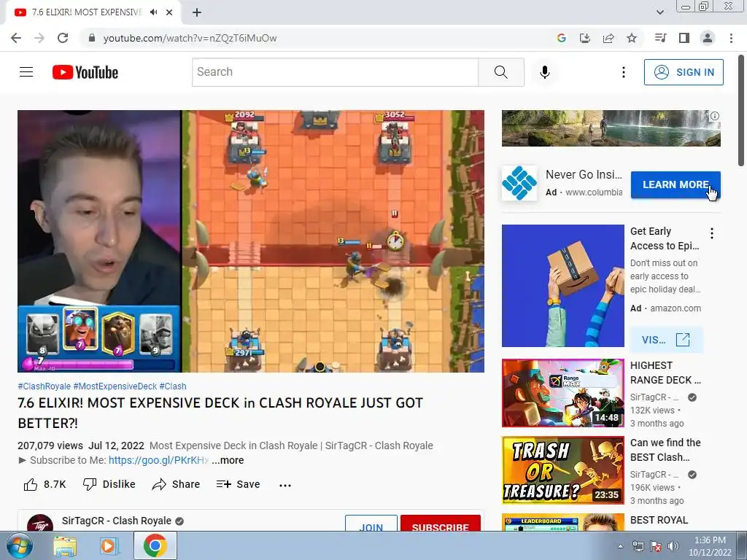
Task: Click the padlock site info icon
Action: tap(92, 38)
